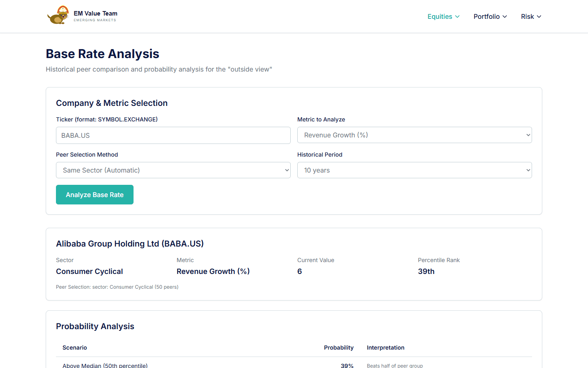Click the EM Value Team beaver logo
Image resolution: width=588 pixels, height=368 pixels.
58,15
